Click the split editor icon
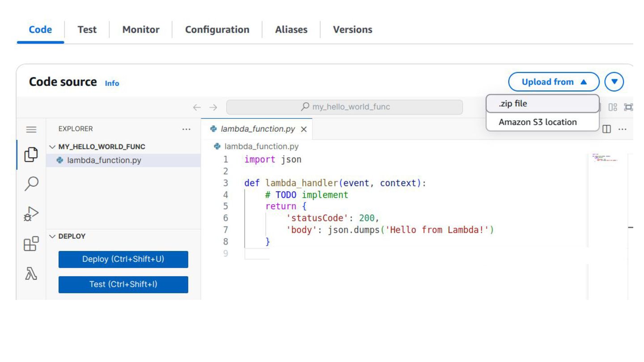Viewport: 644px width, 362px height. coord(606,129)
